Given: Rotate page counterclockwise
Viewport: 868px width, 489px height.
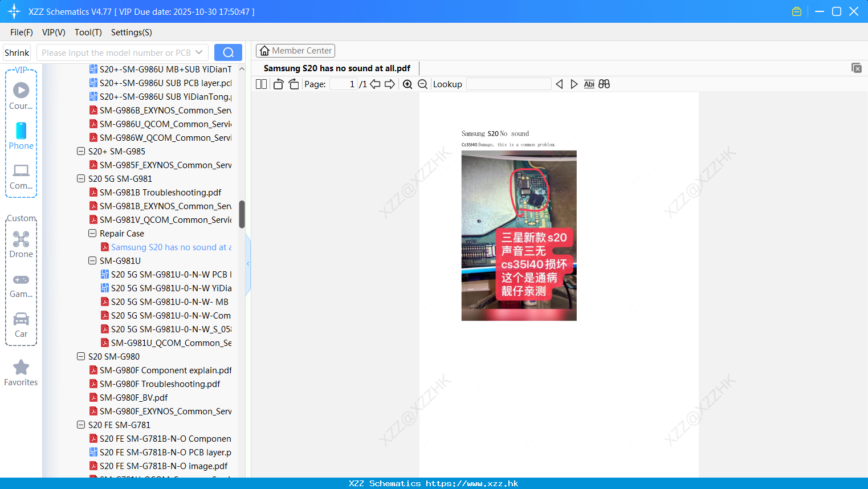Looking at the screenshot, I should (278, 84).
